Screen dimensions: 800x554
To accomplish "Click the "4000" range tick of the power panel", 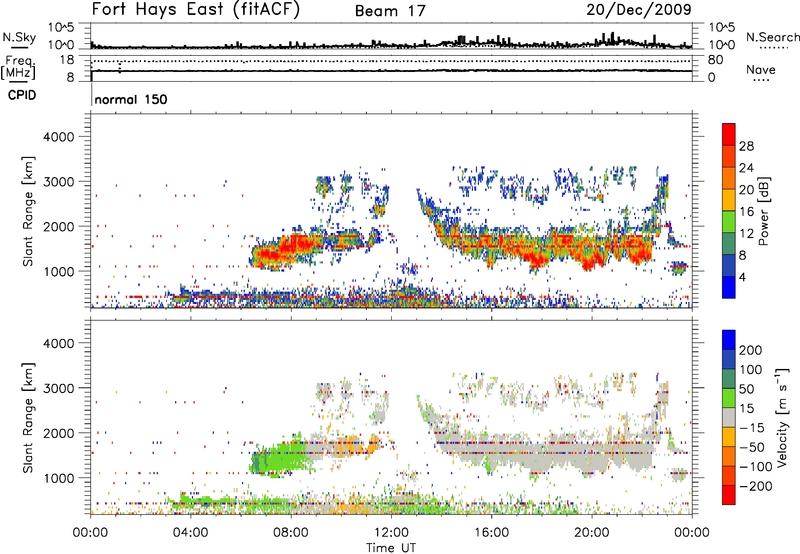I will pos(59,137).
